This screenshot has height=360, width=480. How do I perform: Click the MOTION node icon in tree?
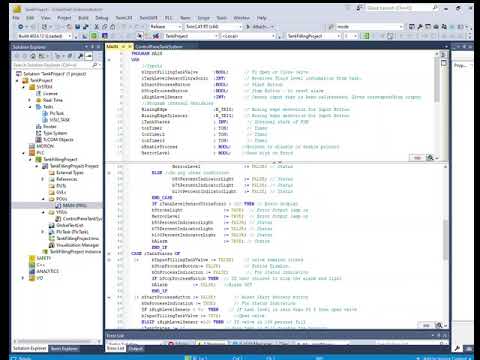tap(32, 146)
